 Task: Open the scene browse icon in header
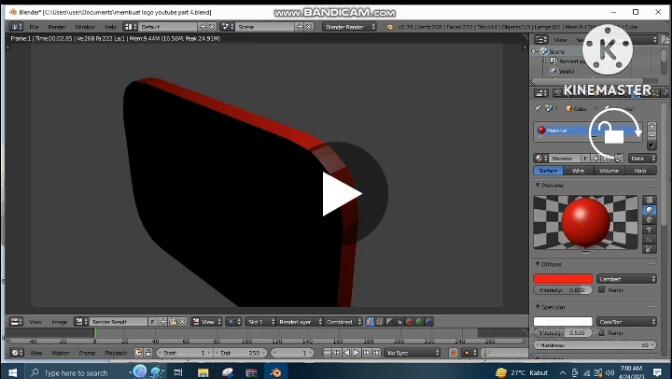pos(227,27)
